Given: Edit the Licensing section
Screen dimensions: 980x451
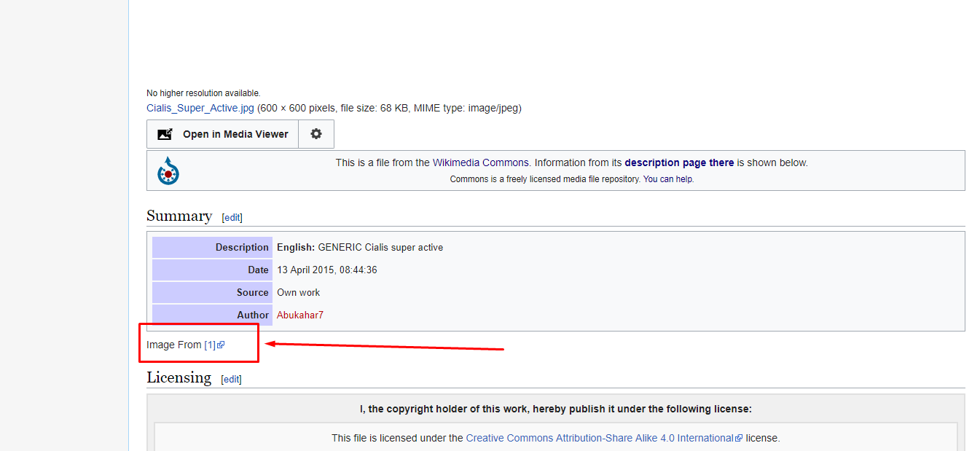Looking at the screenshot, I should [231, 379].
